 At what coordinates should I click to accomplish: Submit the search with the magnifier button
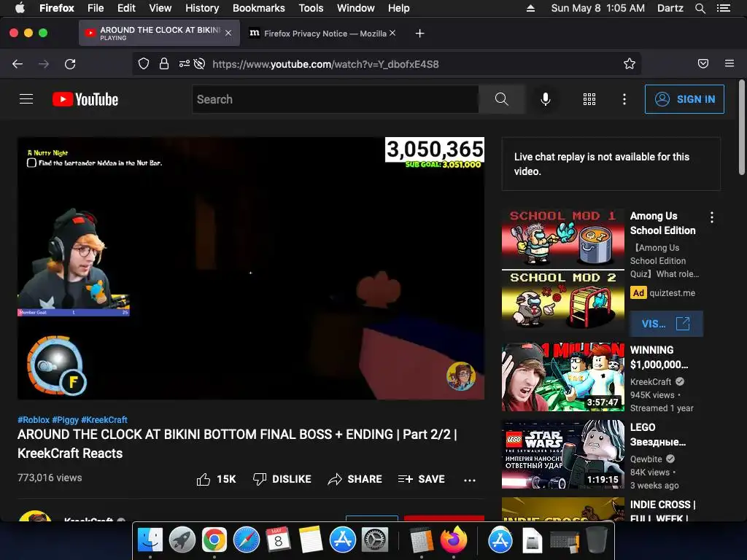click(x=502, y=99)
